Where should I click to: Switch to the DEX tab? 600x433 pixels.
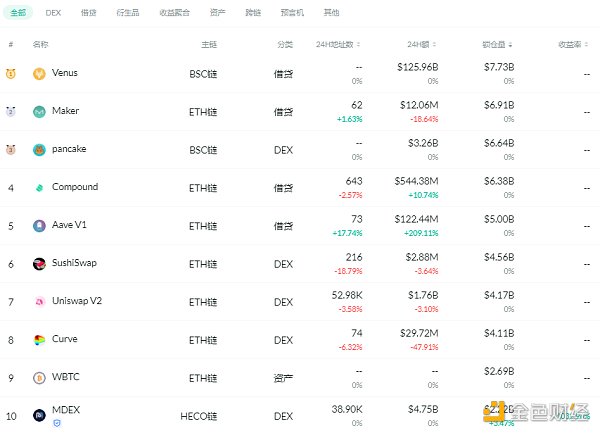(53, 13)
